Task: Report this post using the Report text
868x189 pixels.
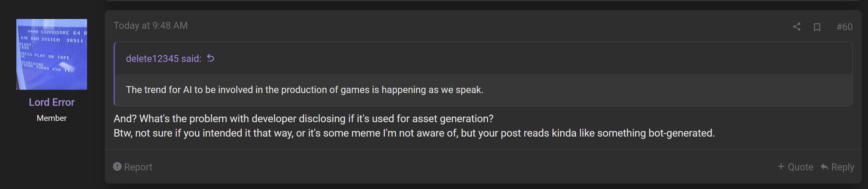Action: coord(138,167)
